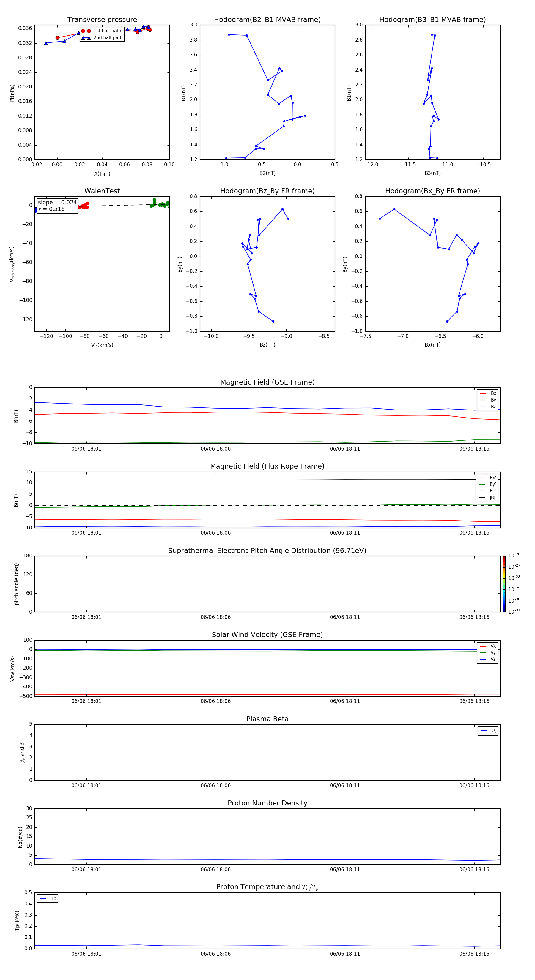
Task: Click the Bz legend entry in GSE magnetic field
Action: 488,407
